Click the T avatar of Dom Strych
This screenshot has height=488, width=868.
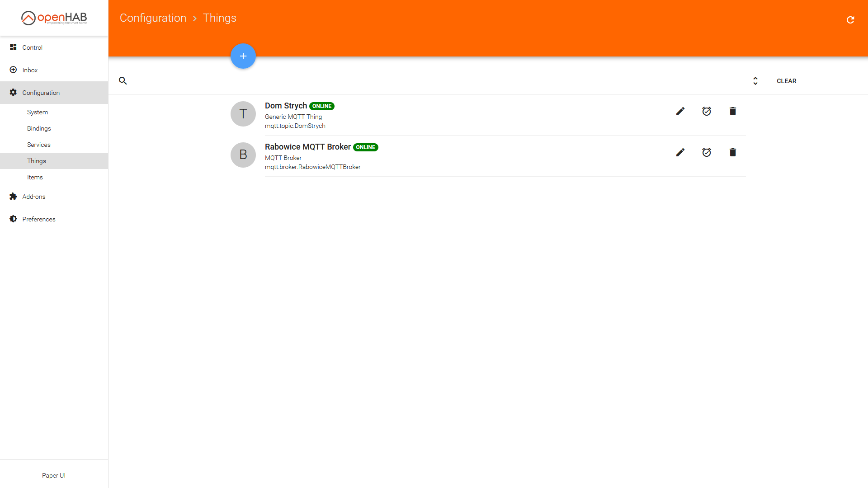click(x=243, y=114)
